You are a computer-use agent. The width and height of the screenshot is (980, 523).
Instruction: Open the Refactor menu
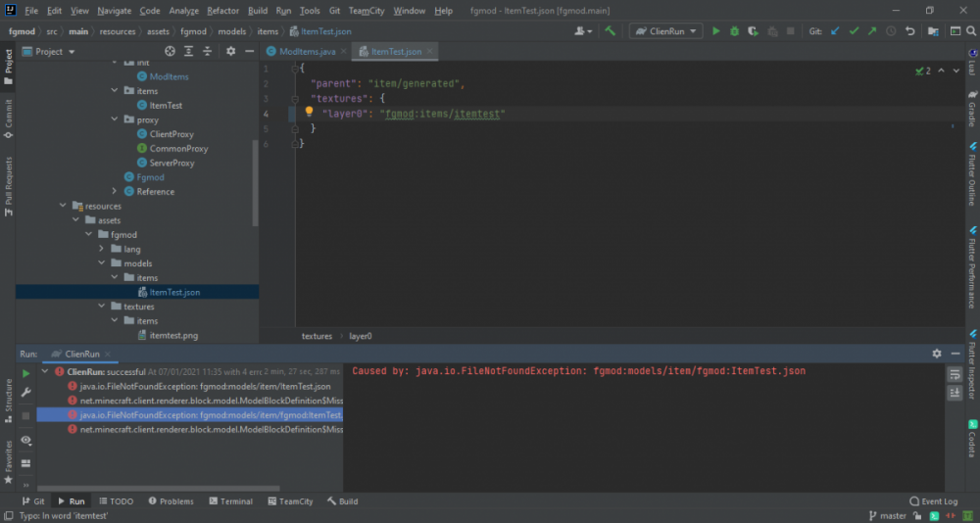click(x=223, y=11)
